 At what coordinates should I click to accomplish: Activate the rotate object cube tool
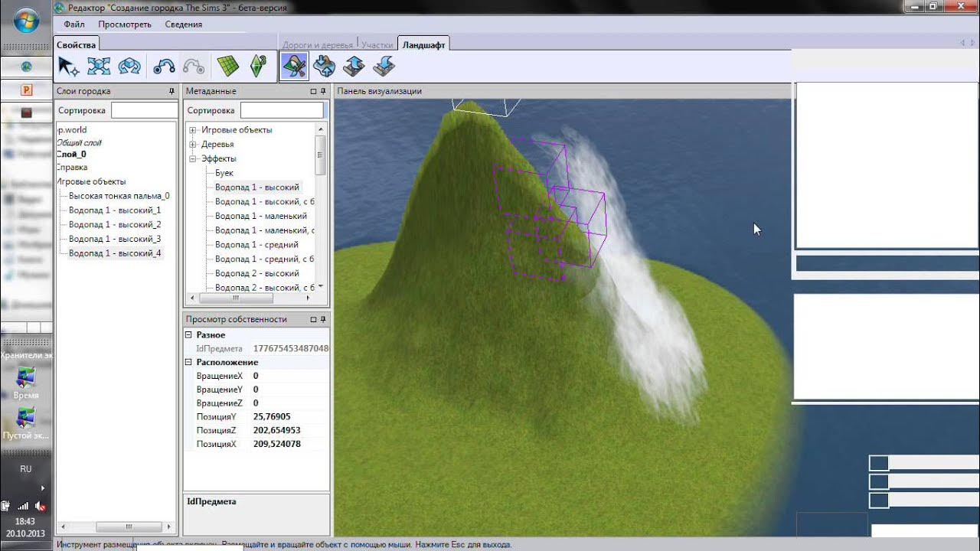coord(129,67)
